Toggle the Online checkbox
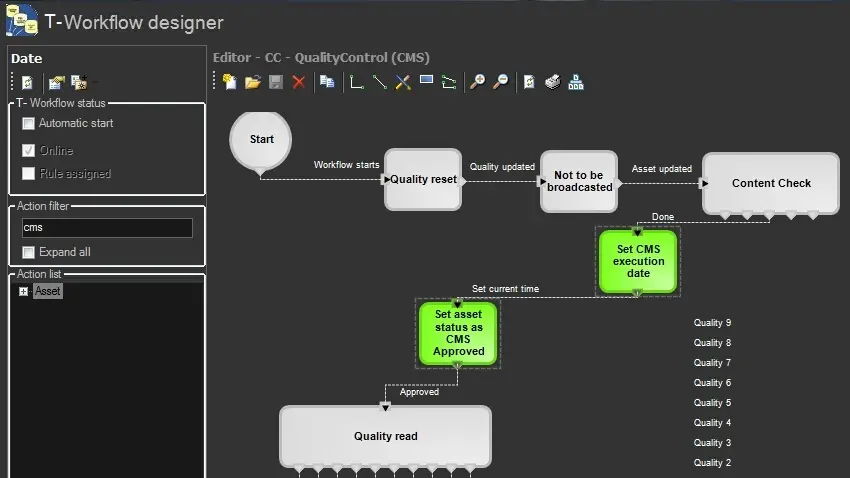The height and width of the screenshot is (478, 850). [29, 151]
